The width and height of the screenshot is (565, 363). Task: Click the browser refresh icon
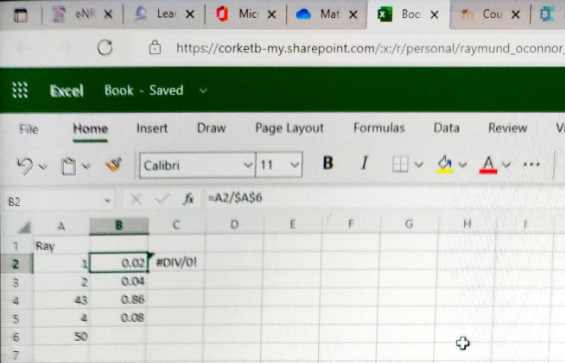tap(105, 47)
